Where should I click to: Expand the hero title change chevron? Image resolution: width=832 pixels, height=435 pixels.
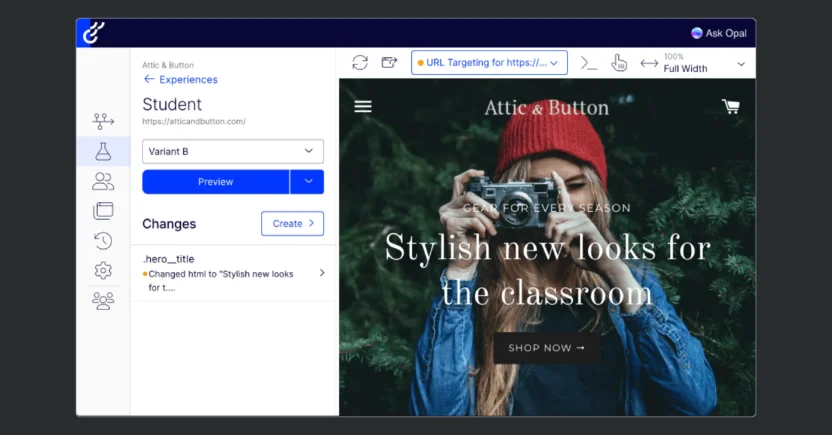[322, 273]
